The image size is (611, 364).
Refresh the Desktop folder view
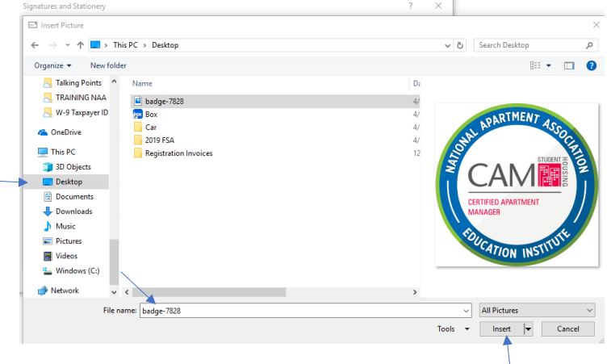click(x=460, y=45)
